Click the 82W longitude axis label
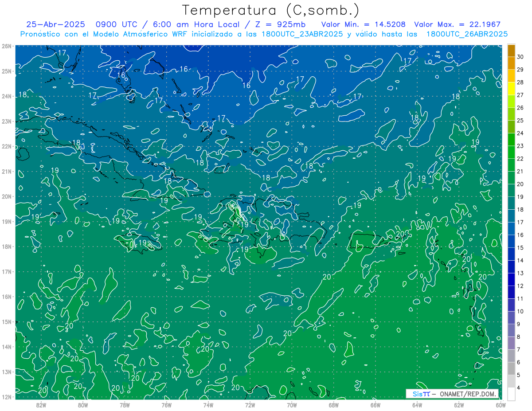The image size is (532, 411). point(41,405)
